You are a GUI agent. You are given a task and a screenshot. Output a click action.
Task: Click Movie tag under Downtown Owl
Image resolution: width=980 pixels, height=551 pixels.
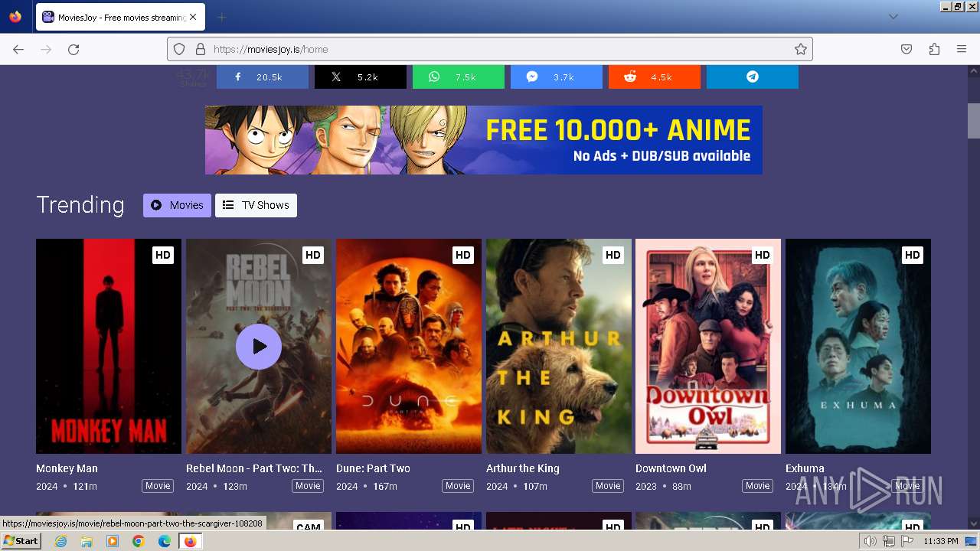coord(757,486)
